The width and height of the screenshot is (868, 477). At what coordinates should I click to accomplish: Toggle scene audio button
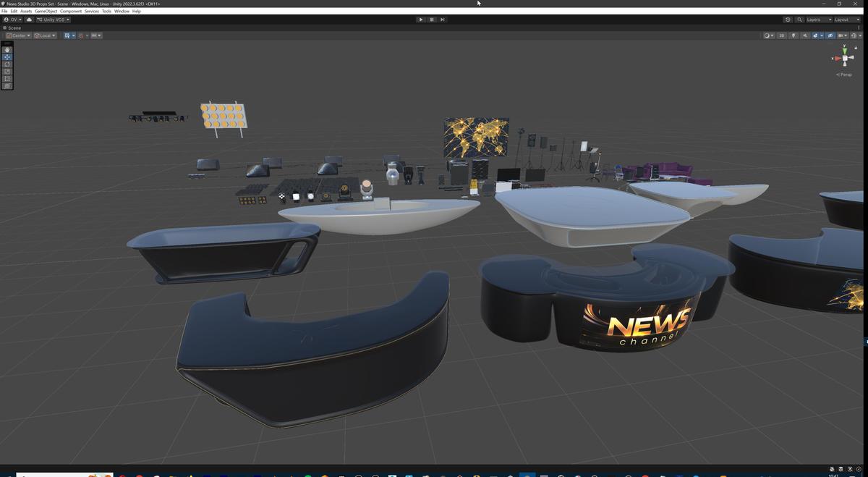(805, 35)
